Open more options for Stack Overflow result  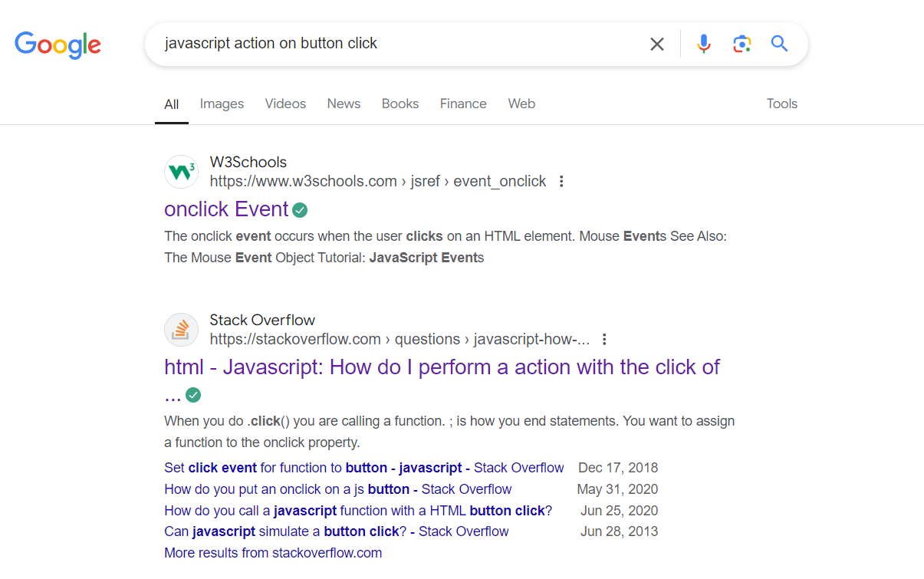click(x=604, y=339)
